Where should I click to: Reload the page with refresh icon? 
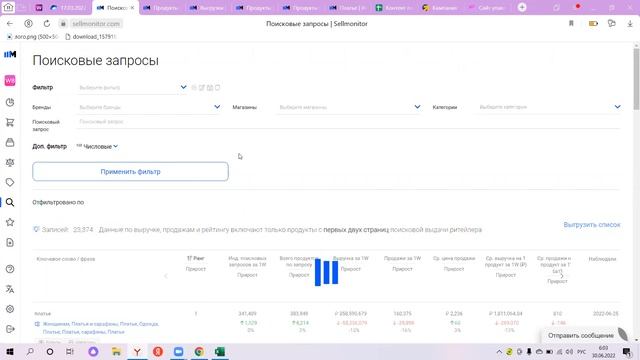(x=47, y=24)
